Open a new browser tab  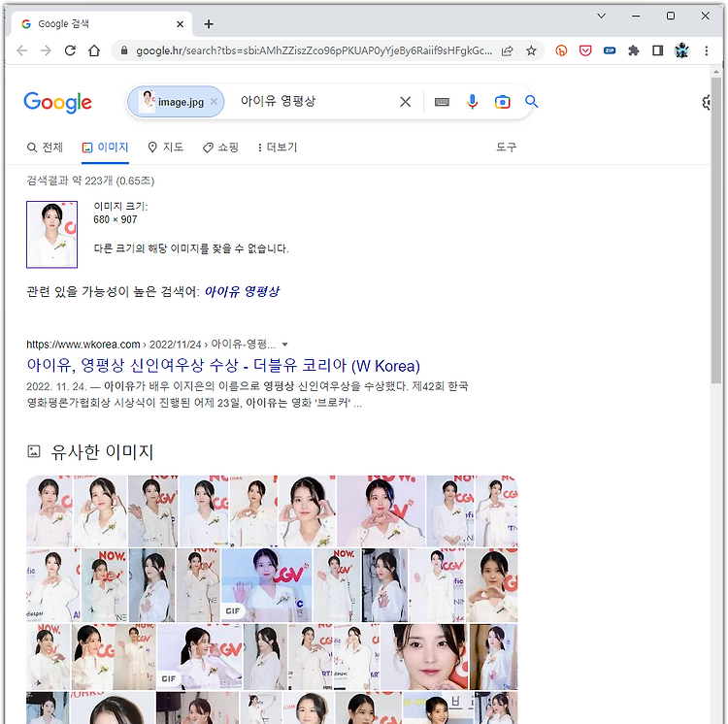tap(209, 24)
